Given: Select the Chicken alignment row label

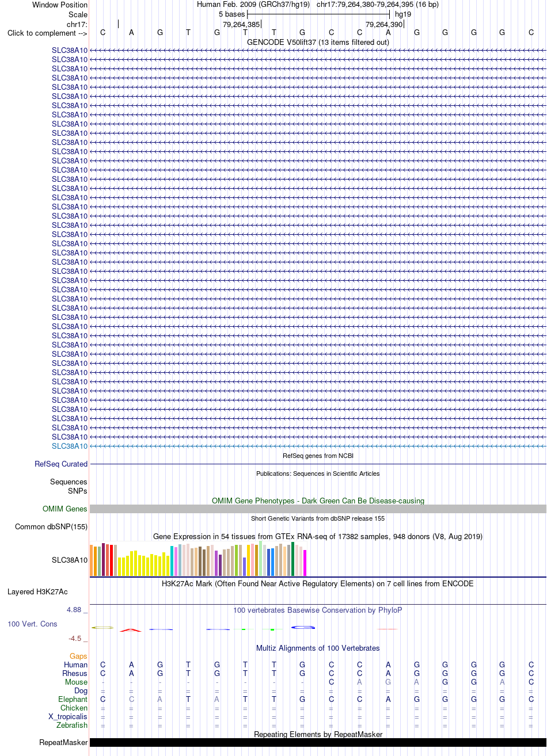Looking at the screenshot, I should (x=74, y=708).
